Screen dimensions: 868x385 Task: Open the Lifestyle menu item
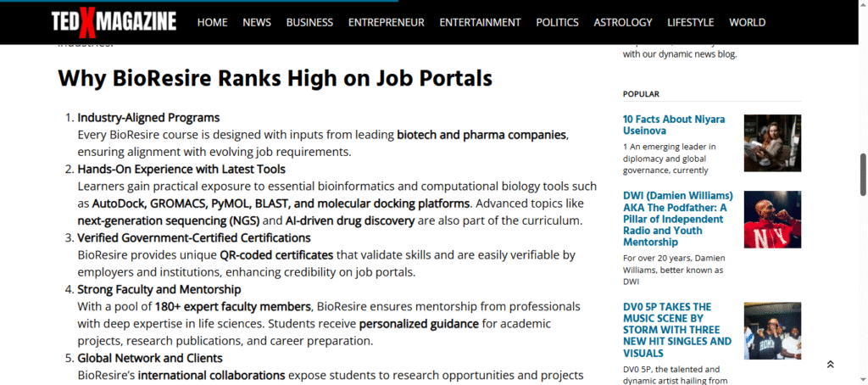coord(690,22)
